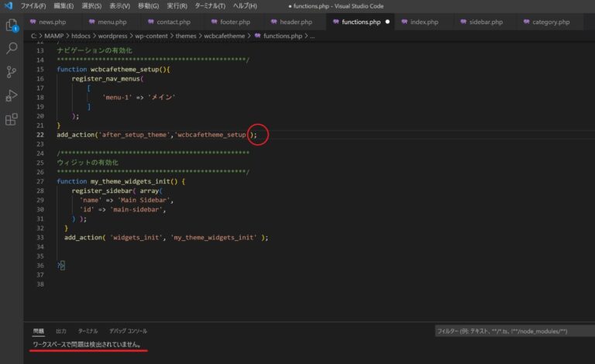The width and height of the screenshot is (595, 364).
Task: Switch to the category.php tab
Action: point(551,22)
